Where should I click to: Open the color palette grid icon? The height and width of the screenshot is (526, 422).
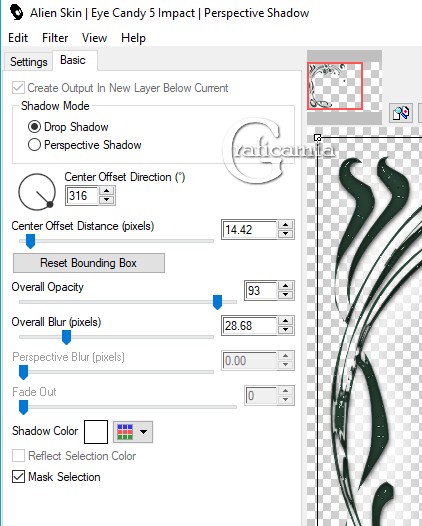tap(125, 432)
